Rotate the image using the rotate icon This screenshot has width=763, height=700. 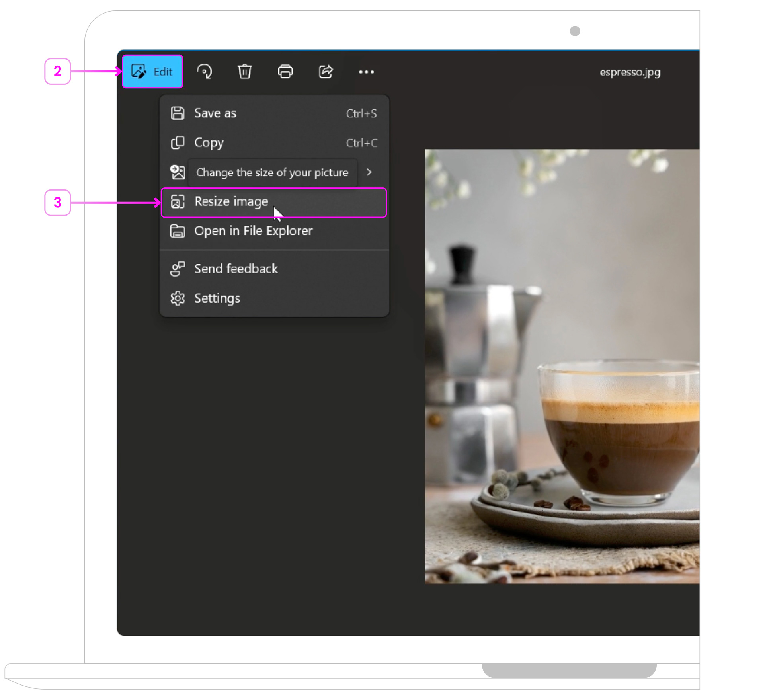pyautogui.click(x=204, y=72)
